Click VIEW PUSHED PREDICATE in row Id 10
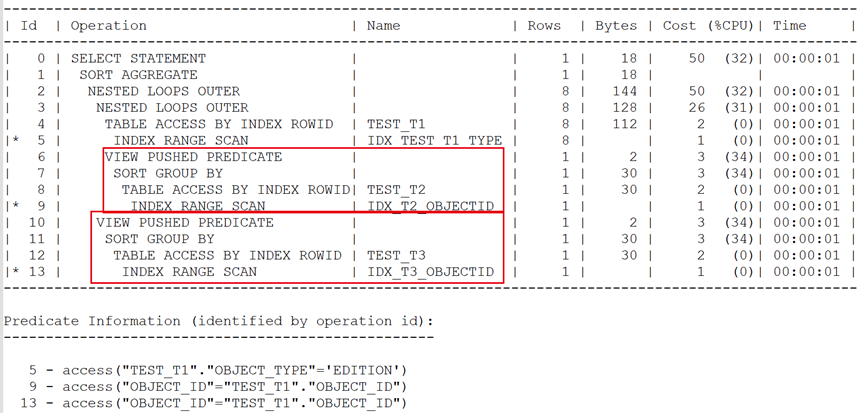 [185, 222]
